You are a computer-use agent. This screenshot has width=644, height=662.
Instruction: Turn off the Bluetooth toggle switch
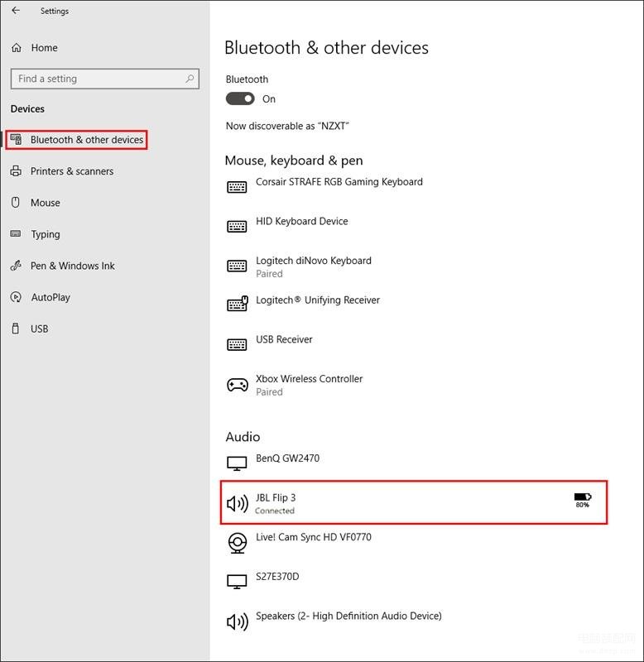pyautogui.click(x=240, y=98)
